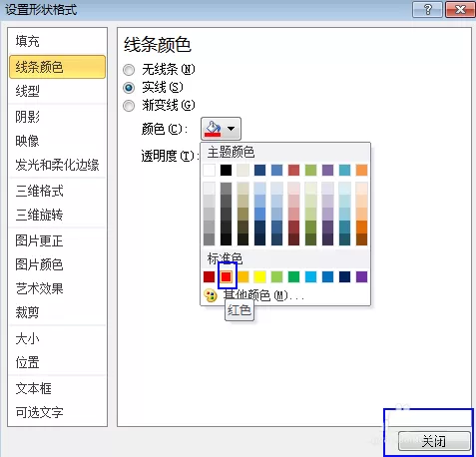Close dialog with the red X button
This screenshot has height=457, width=476.
click(x=460, y=9)
